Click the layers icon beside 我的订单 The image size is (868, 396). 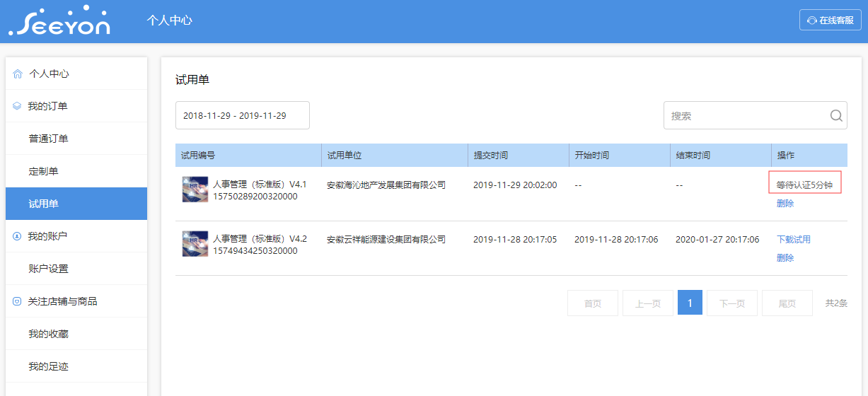click(17, 106)
